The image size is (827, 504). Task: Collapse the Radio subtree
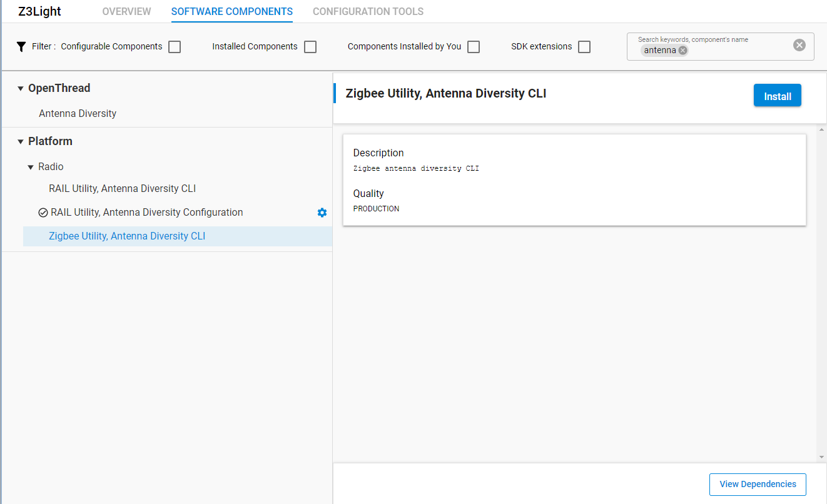(30, 166)
